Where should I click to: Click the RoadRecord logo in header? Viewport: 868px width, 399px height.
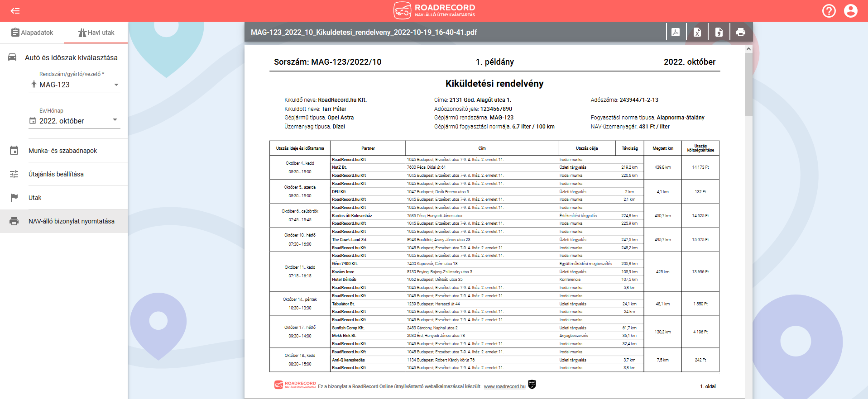click(x=434, y=10)
